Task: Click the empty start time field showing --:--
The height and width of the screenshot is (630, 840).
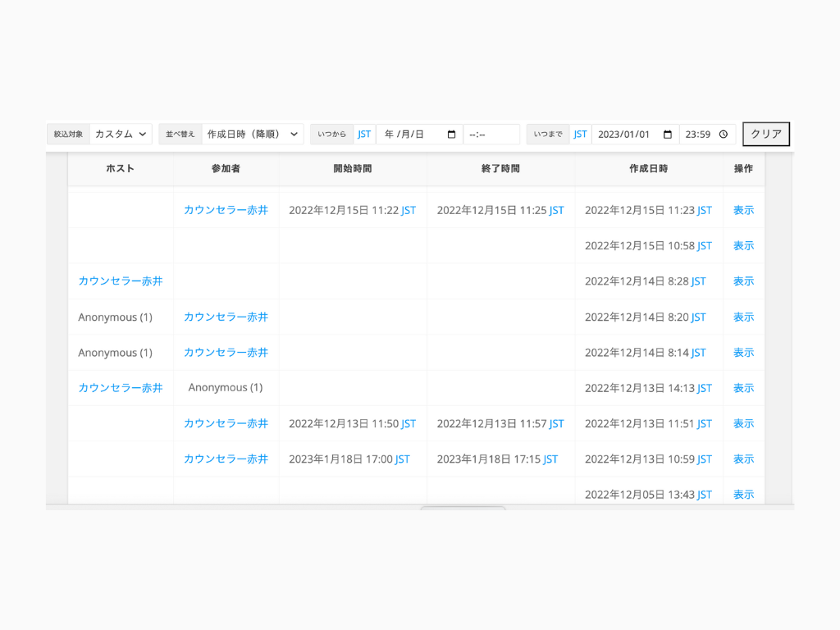Action: coord(491,134)
